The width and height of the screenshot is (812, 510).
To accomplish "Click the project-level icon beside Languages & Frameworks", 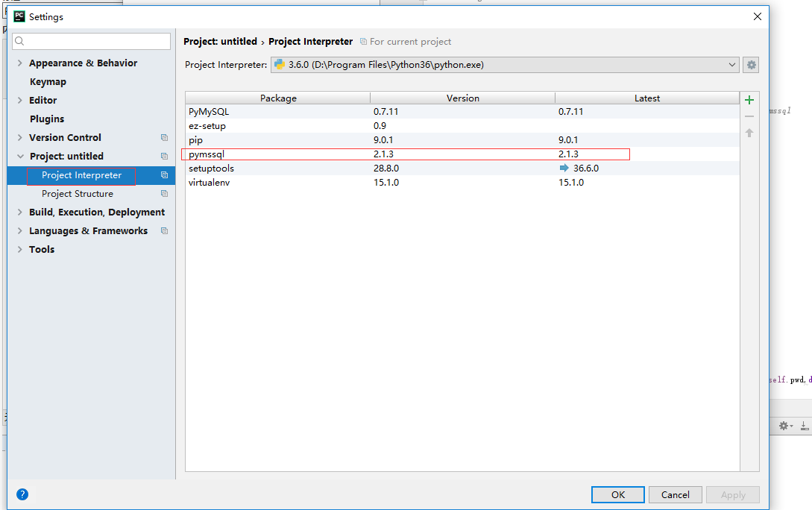I will 164,231.
